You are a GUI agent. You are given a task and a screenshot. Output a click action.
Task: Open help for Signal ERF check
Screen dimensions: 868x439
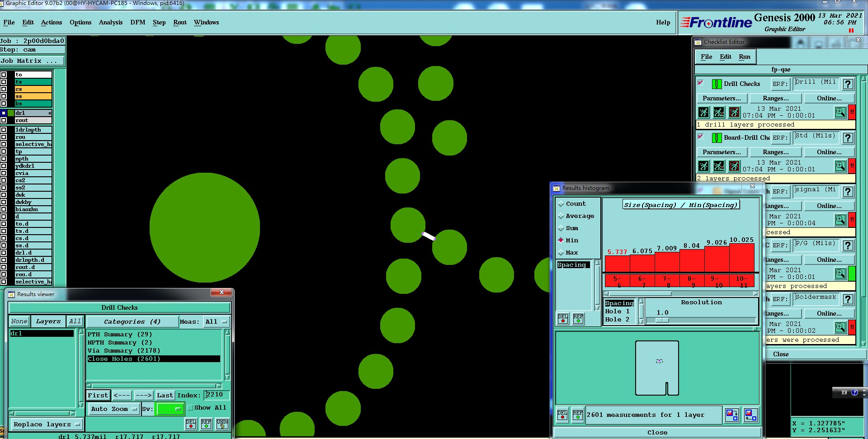848,192
